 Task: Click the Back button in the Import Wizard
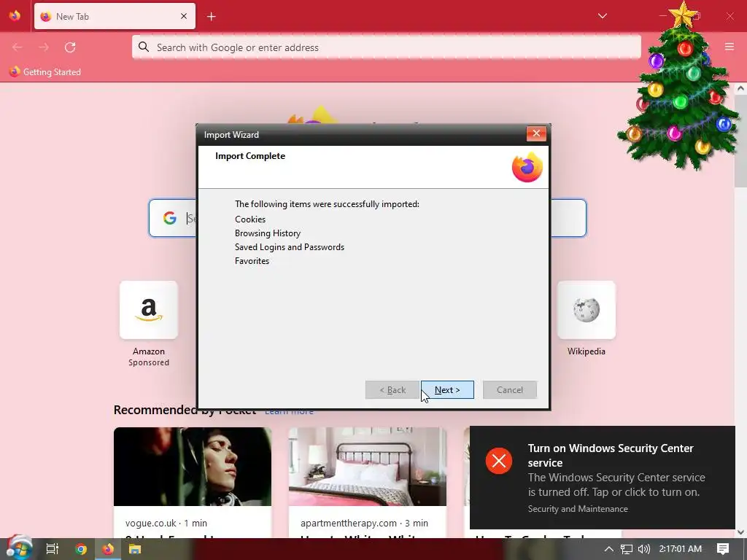392,389
